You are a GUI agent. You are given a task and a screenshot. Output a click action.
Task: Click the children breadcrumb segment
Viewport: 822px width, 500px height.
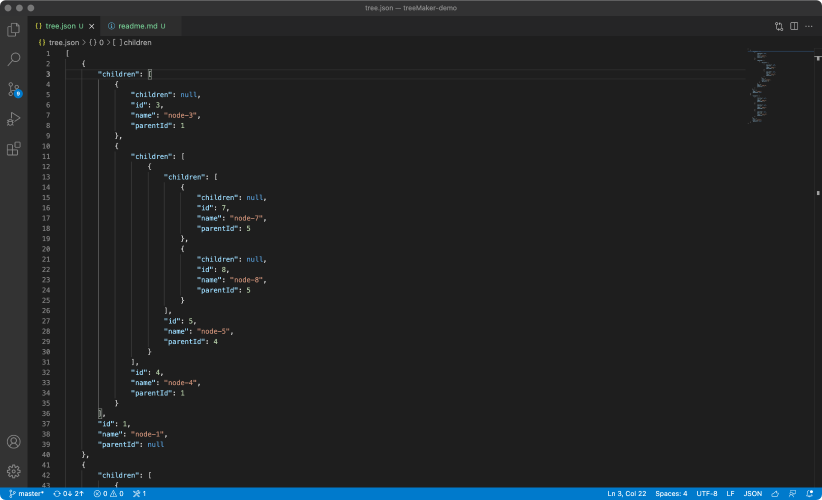tap(137, 43)
